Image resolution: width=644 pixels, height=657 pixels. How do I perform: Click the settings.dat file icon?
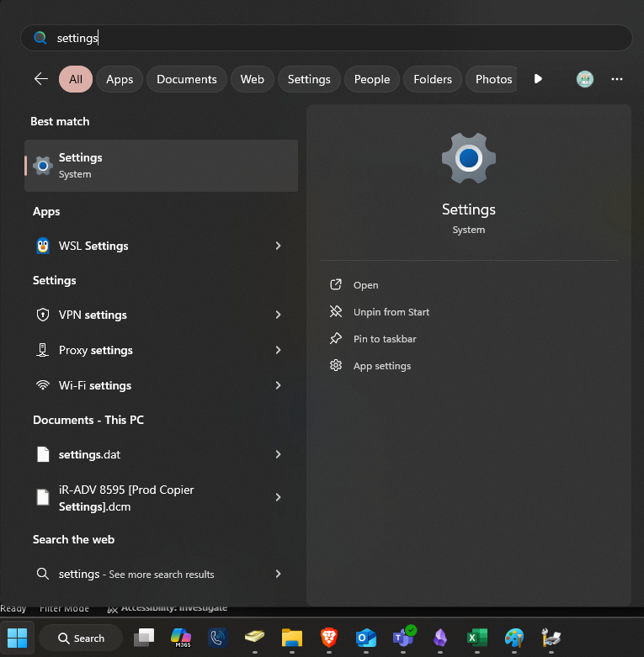click(43, 454)
